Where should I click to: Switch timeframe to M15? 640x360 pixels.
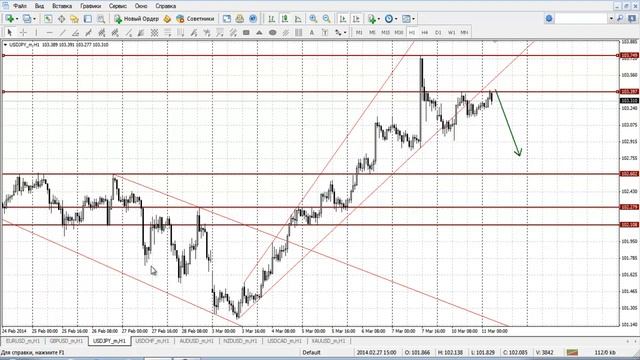385,32
